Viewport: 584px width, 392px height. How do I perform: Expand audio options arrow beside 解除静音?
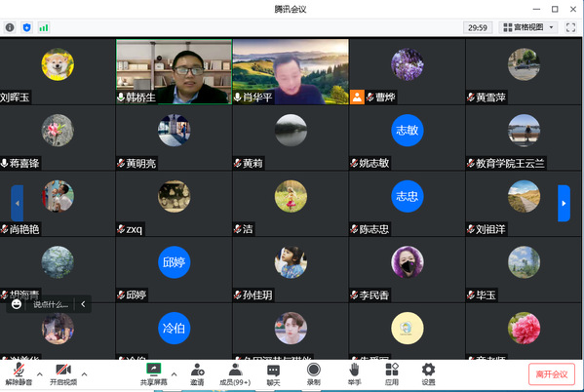pyautogui.click(x=40, y=374)
